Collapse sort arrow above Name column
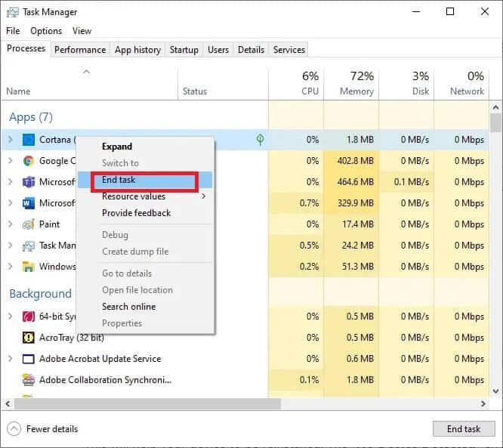This screenshot has width=503, height=448. (87, 72)
